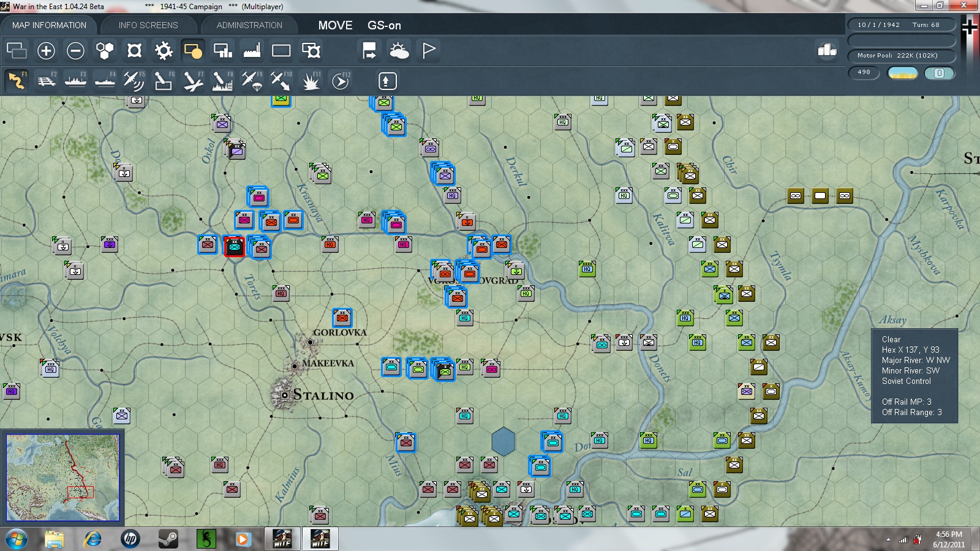Select the F1 Move mode icon
The width and height of the screenshot is (980, 551).
click(17, 81)
